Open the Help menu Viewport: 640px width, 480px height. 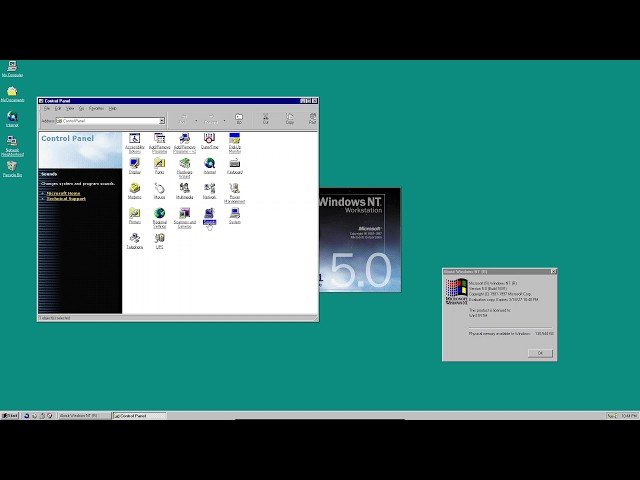113,109
